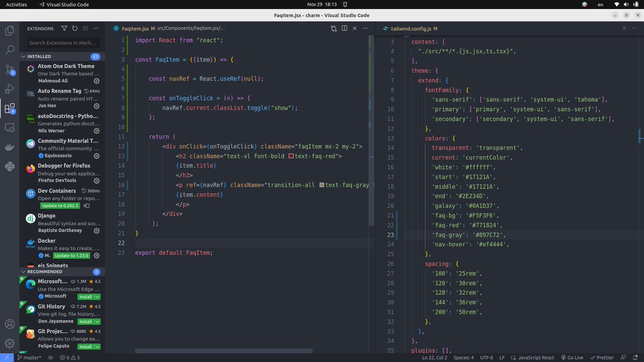Screen dimensions: 644x362
Task: Change indentation Spaces: 4
Action: point(464,357)
